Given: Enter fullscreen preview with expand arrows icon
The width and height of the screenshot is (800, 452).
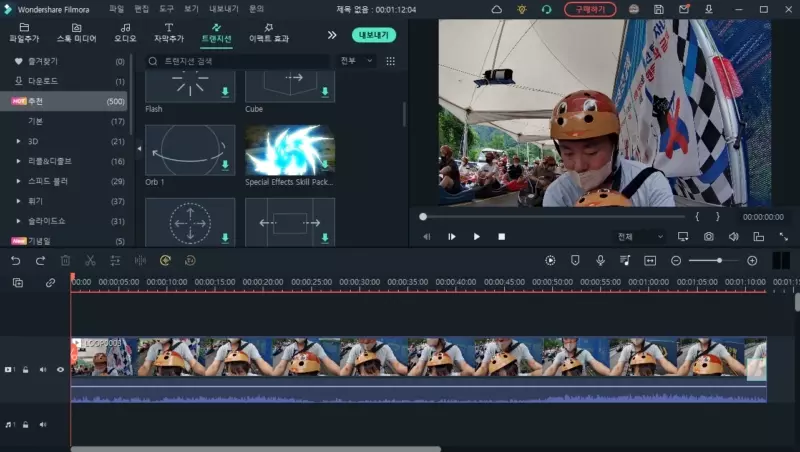Looking at the screenshot, I should click(x=784, y=237).
